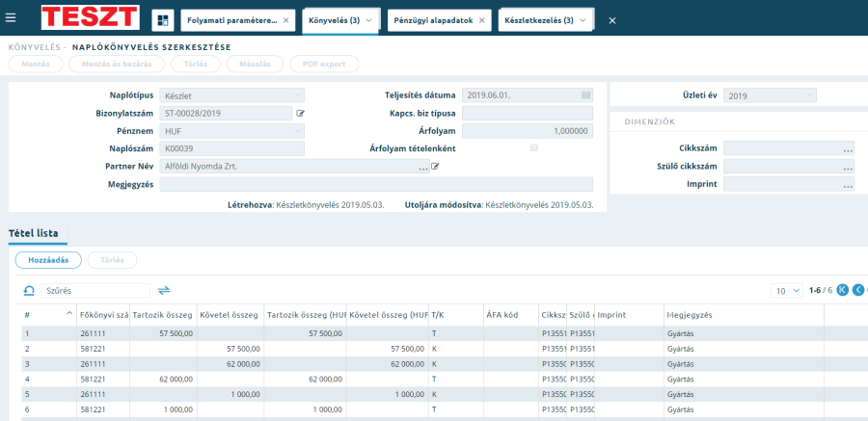Open the dashboard grid icon
The height and width of the screenshot is (421, 868).
[x=163, y=20]
